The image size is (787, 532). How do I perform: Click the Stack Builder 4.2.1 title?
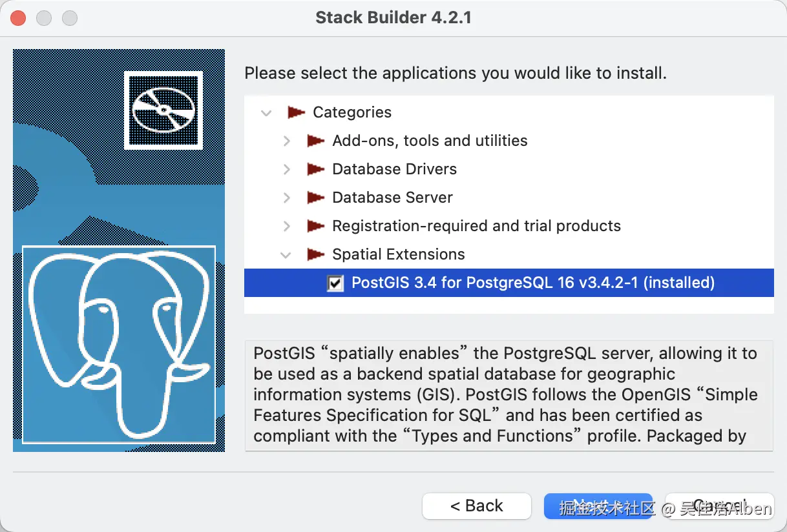[393, 17]
